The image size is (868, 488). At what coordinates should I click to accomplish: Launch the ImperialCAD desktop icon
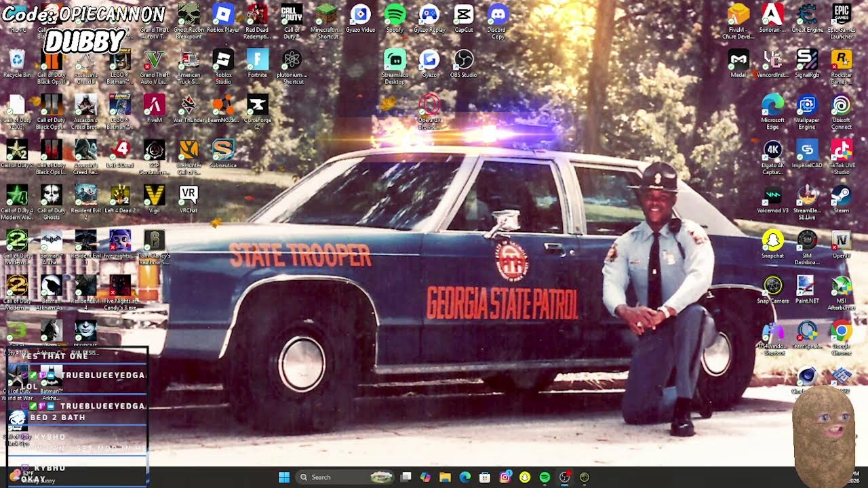(807, 153)
